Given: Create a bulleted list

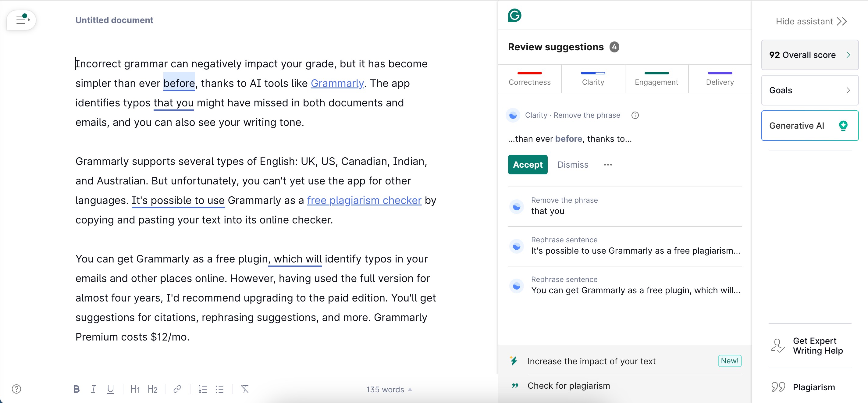Looking at the screenshot, I should 219,389.
